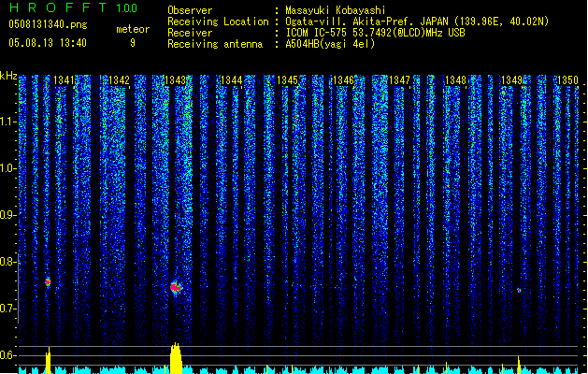Screen dimensions: 588x374
Task: Click the Receiving antenna label
Action: (215, 44)
